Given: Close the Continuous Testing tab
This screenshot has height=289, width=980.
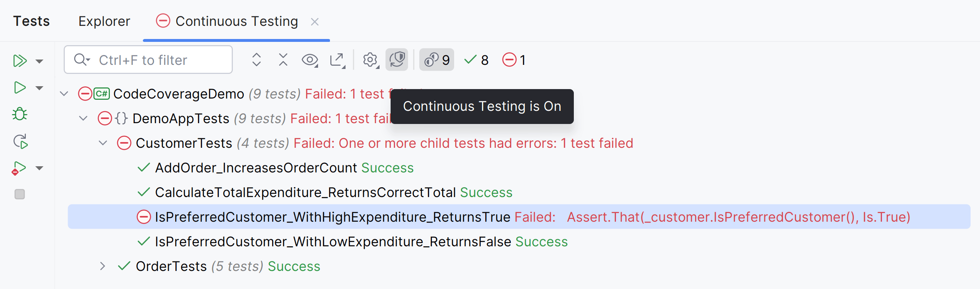Looking at the screenshot, I should [315, 22].
